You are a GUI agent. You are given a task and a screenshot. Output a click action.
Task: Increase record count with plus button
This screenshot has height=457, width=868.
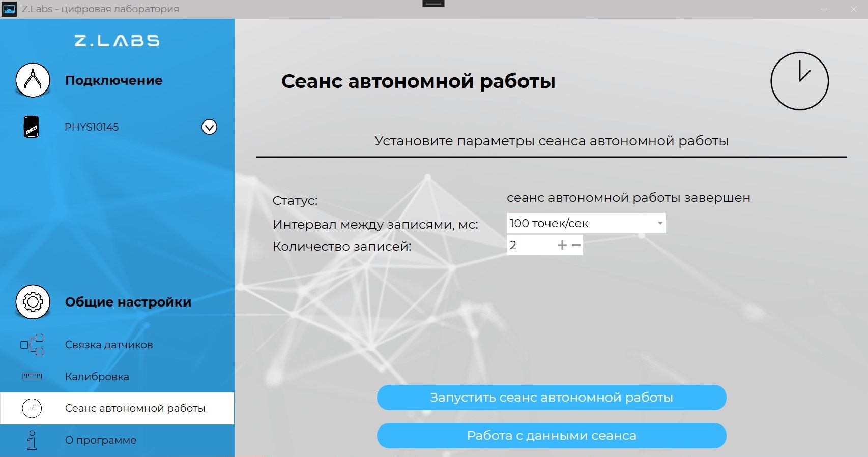click(x=562, y=246)
